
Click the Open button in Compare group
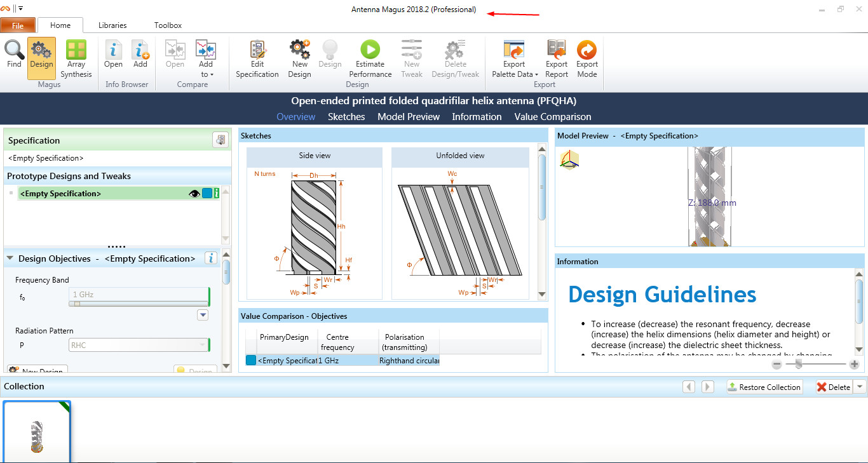(175, 54)
